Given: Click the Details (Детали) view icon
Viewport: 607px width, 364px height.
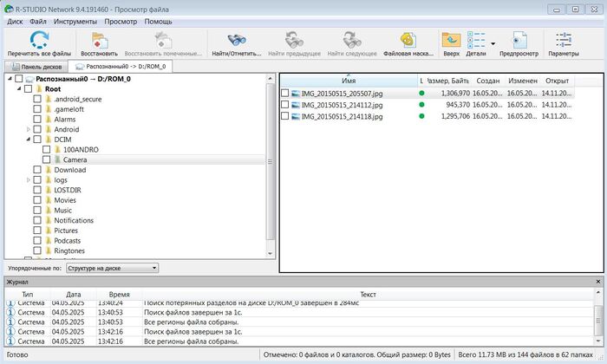Looking at the screenshot, I should (x=476, y=40).
